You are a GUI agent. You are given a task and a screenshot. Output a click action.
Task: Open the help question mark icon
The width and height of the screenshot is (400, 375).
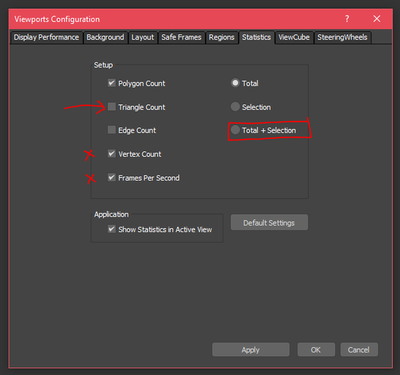click(347, 19)
